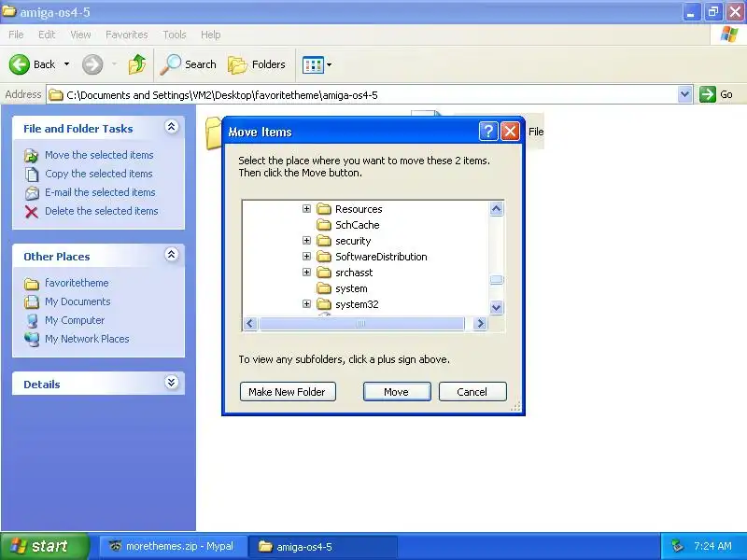Click the Move Items help question icon
The image size is (747, 560).
click(488, 131)
